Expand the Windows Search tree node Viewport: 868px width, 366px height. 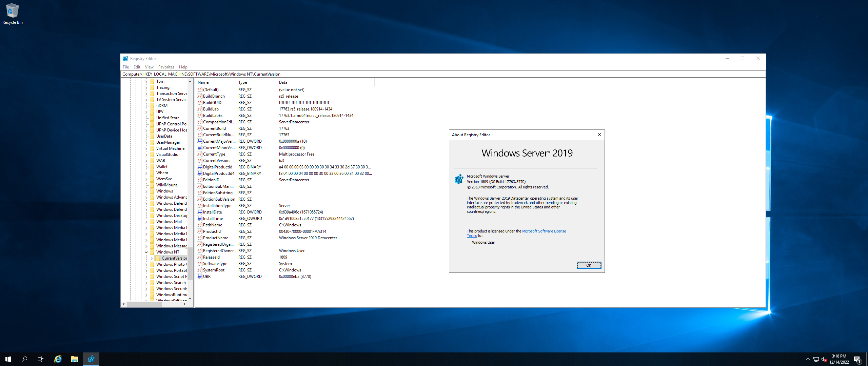click(x=146, y=283)
